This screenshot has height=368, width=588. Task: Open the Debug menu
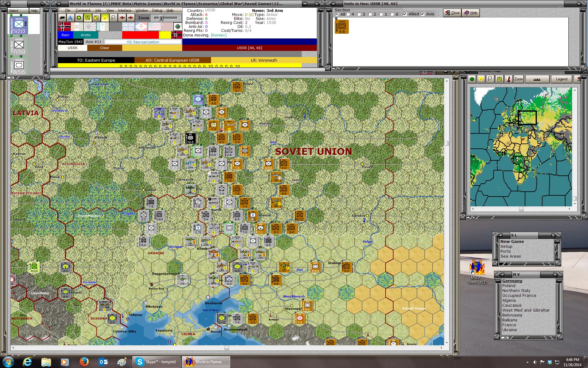[x=157, y=10]
